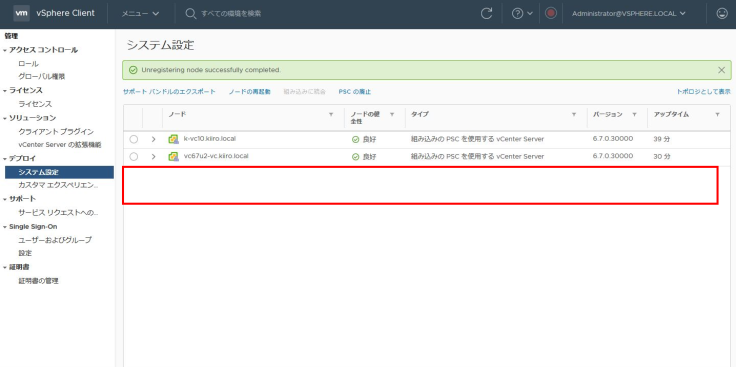Click vc67u2-vc.kiiro.local node name
Viewport: 736px width, 367px height.
coord(216,156)
